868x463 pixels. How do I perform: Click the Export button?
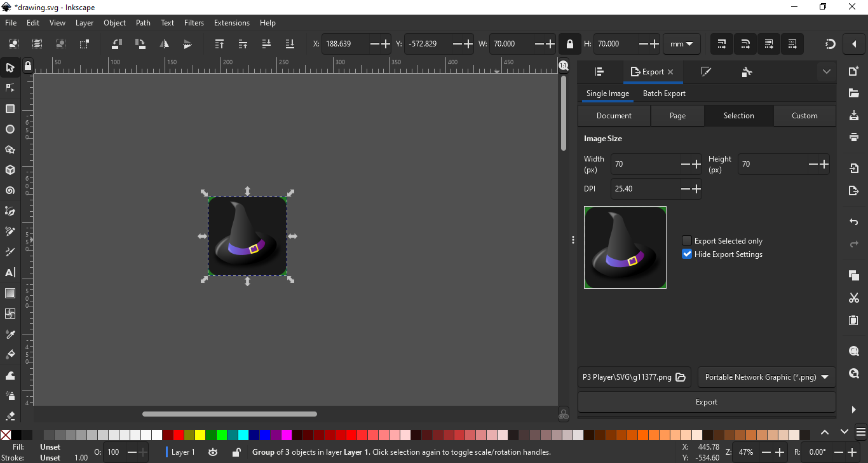707,402
